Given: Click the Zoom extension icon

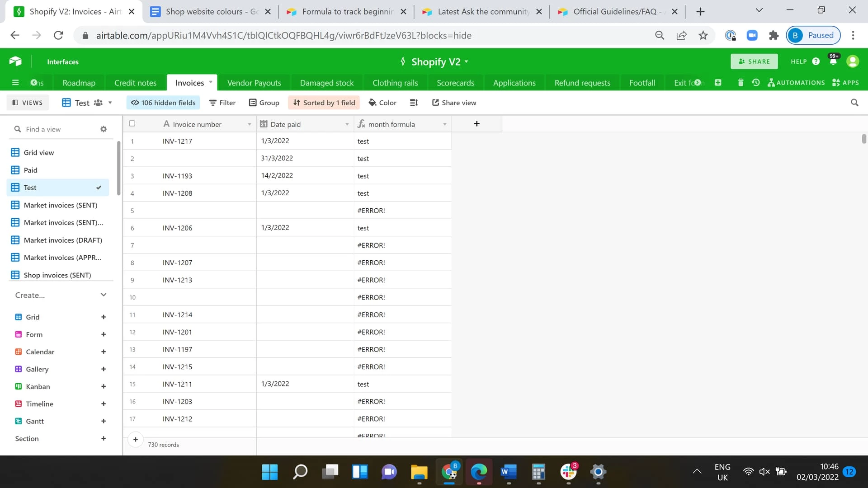Looking at the screenshot, I should tap(752, 35).
